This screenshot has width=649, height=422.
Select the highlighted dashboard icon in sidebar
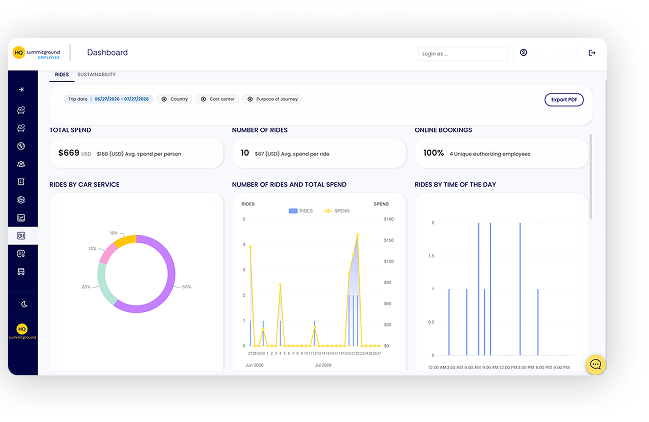(x=21, y=236)
